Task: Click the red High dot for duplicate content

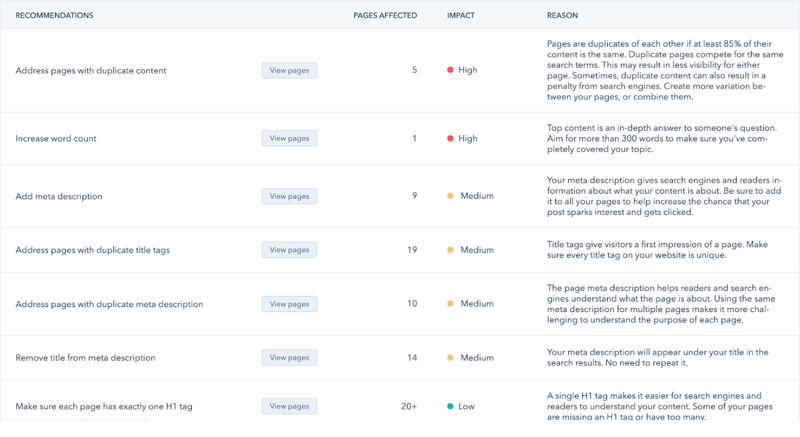Action: click(x=450, y=70)
